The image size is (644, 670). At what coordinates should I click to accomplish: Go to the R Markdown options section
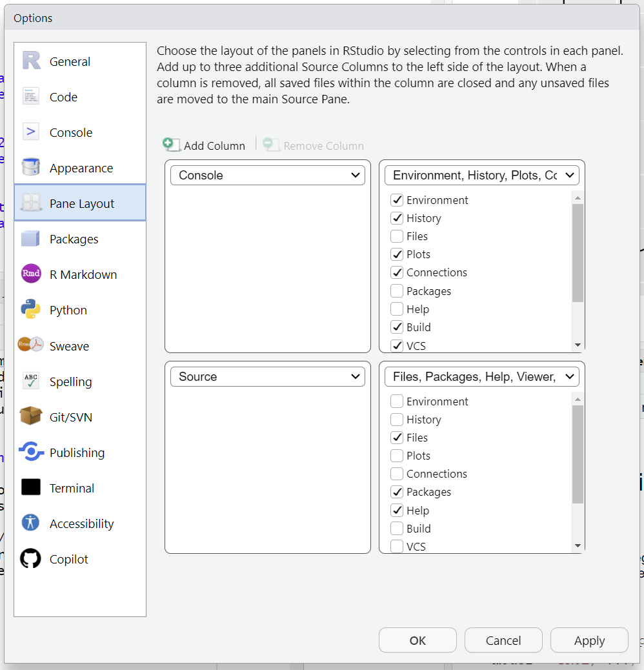80,274
